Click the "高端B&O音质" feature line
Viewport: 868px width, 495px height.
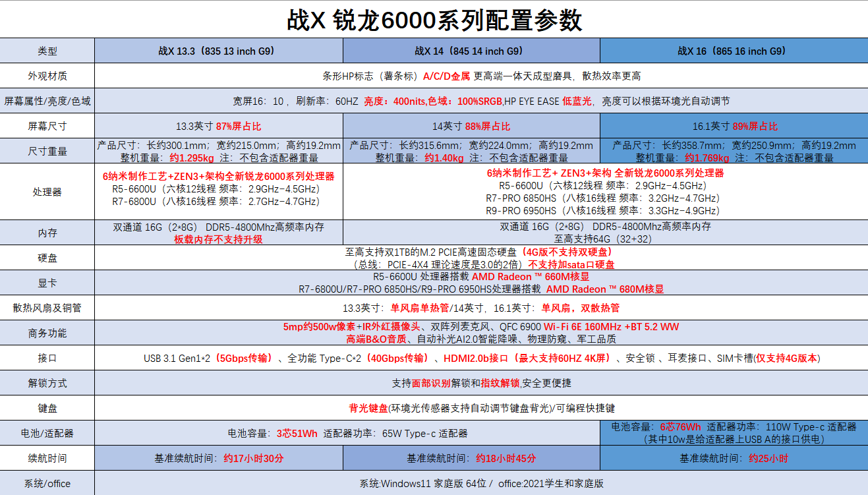pos(376,339)
